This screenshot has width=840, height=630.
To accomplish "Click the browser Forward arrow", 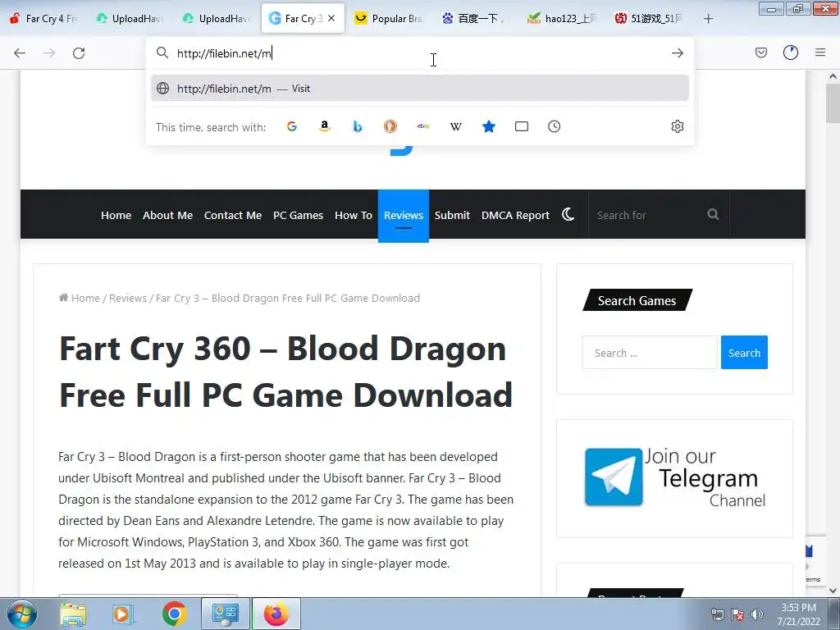I will [x=49, y=53].
